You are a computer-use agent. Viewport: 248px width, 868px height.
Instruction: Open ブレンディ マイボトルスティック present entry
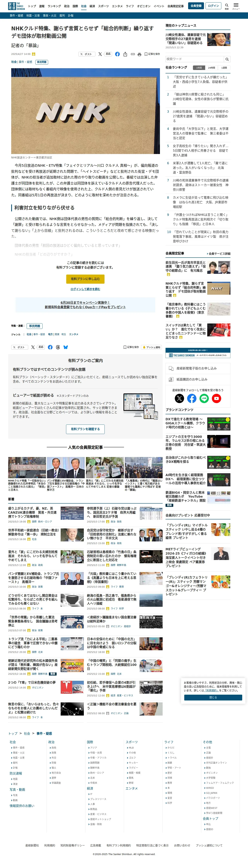click(187, 531)
